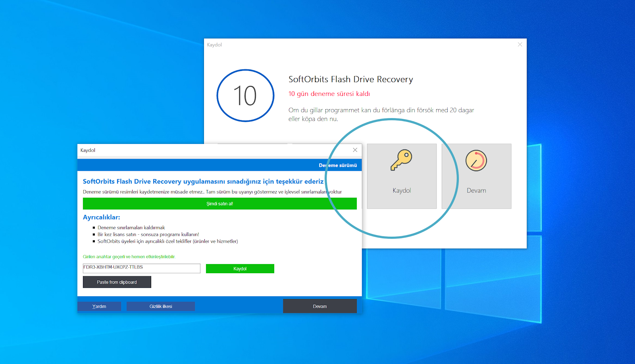
Task: Click the green Kaydol button beside the license key
Action: coord(240,269)
